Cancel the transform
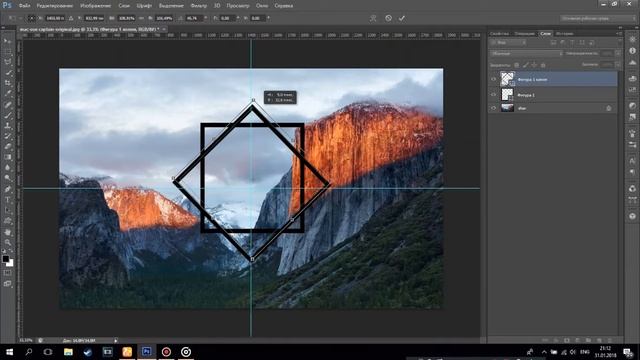 click(x=388, y=18)
